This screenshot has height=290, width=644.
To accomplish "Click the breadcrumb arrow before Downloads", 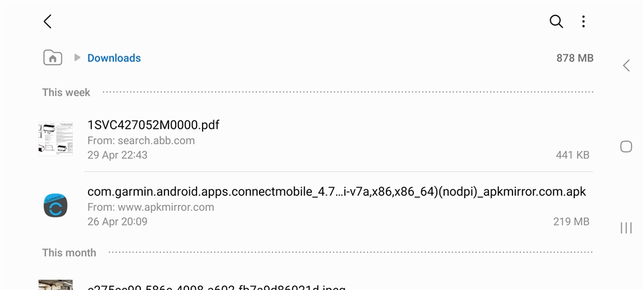I will click(x=77, y=58).
